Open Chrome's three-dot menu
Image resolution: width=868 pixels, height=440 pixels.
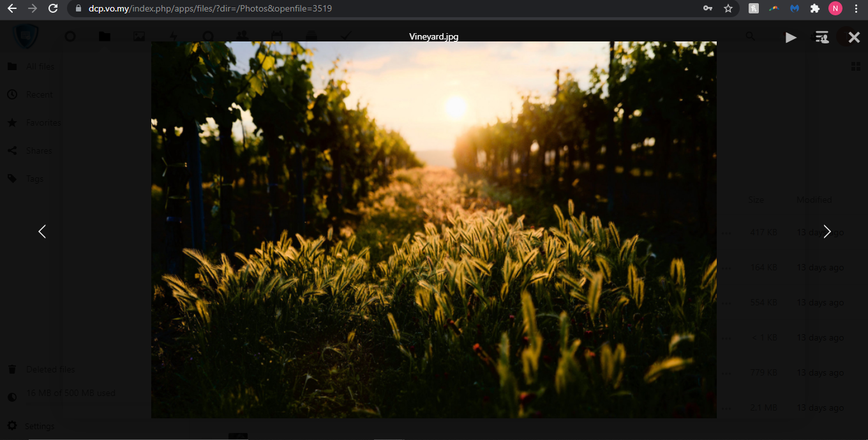856,9
